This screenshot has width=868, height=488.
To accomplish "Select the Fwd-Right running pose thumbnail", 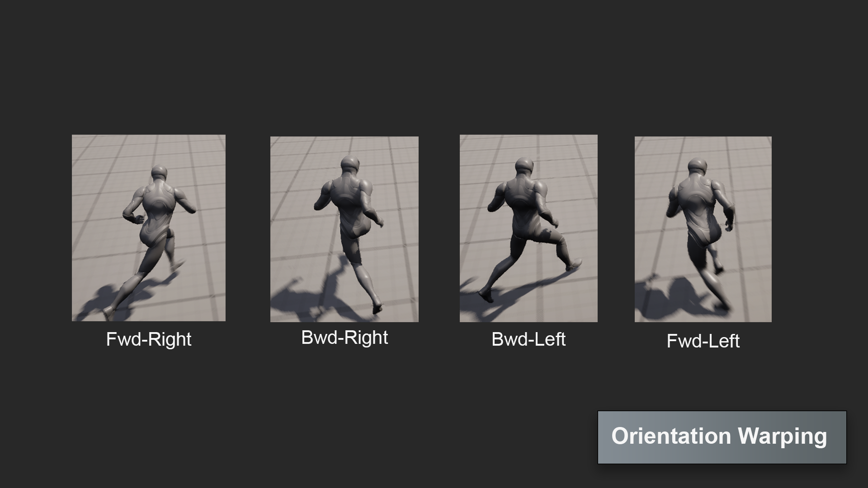I will [149, 228].
